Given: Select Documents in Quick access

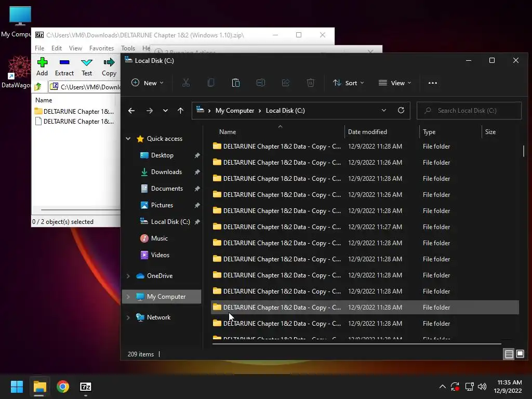Looking at the screenshot, I should click(167, 189).
